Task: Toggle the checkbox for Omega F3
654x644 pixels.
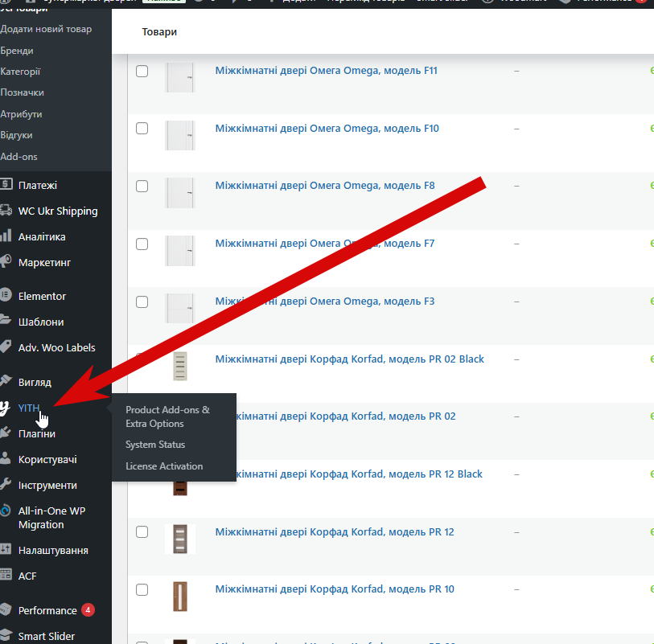Action: tap(142, 301)
